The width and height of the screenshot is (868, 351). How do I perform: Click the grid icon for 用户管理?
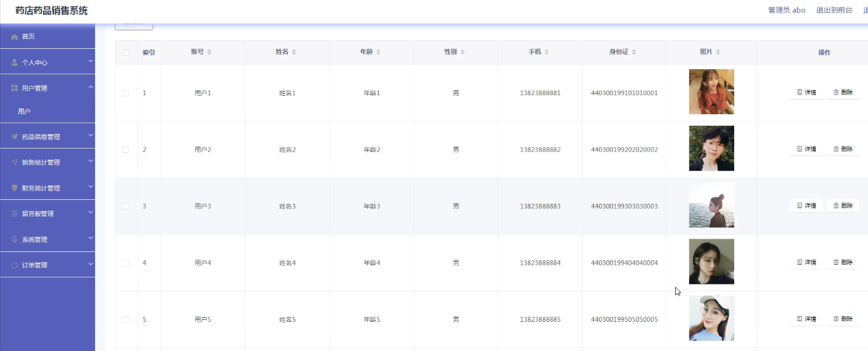pos(15,88)
